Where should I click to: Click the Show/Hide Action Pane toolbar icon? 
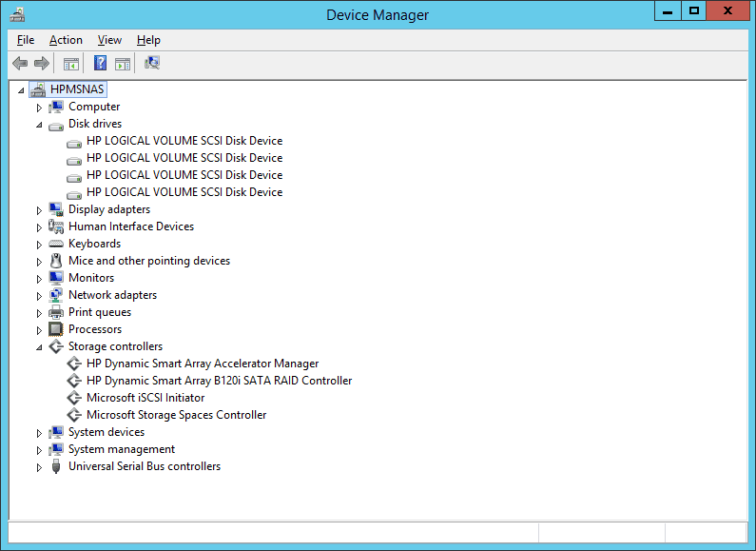(x=123, y=63)
